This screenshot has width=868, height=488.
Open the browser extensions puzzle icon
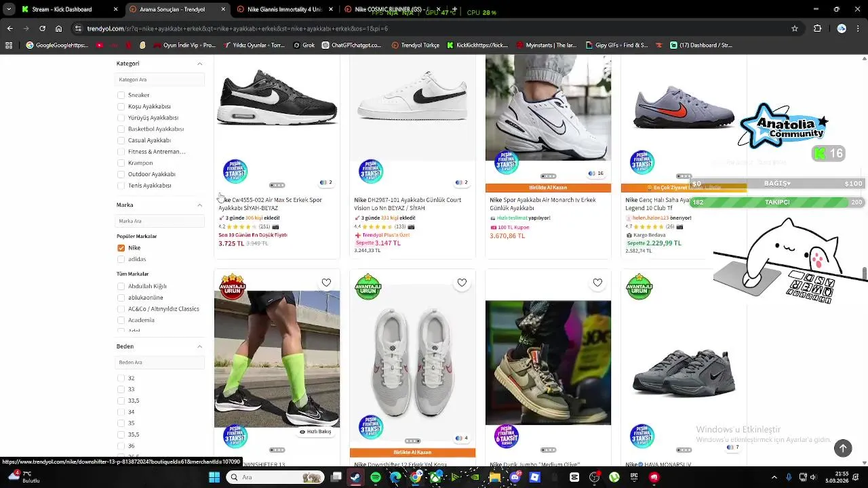818,28
